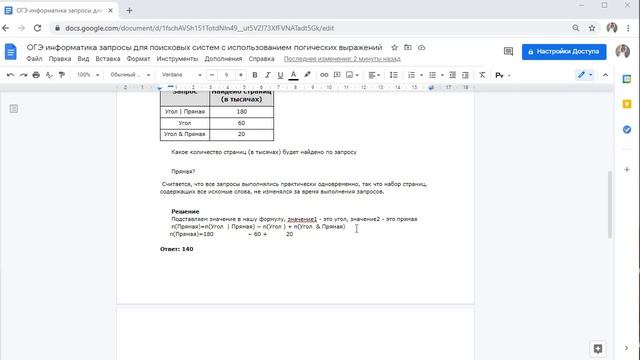
Task: Open the Calendar side panel icon
Action: [627, 79]
